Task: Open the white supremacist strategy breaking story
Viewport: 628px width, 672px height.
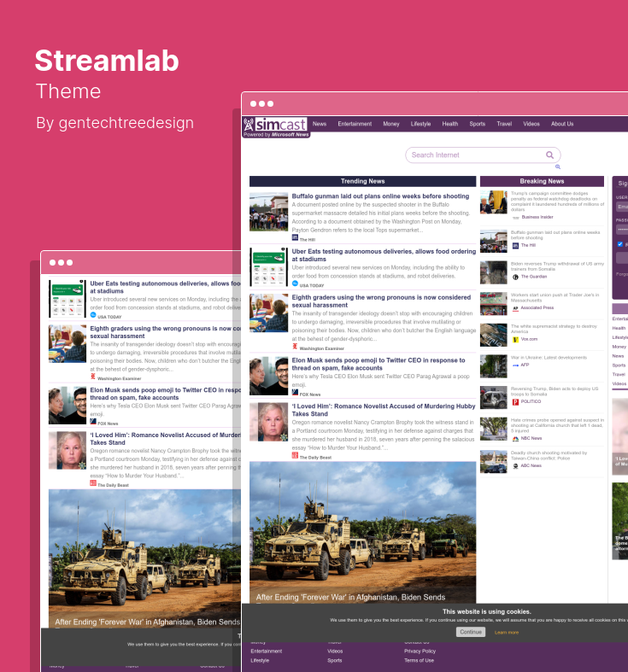Action: (x=554, y=329)
